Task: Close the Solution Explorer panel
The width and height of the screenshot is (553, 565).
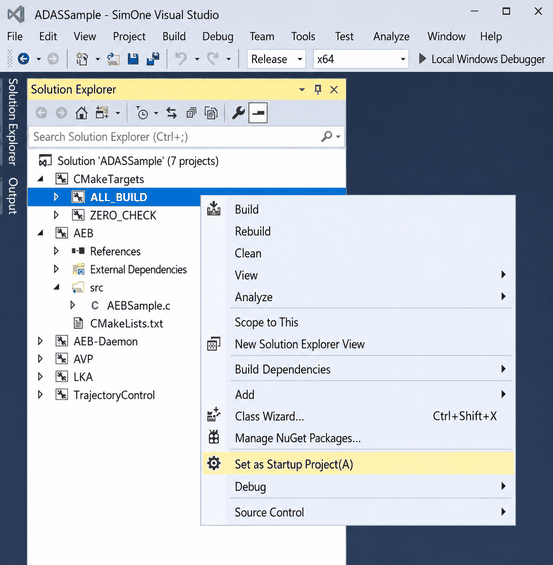Action: (334, 89)
